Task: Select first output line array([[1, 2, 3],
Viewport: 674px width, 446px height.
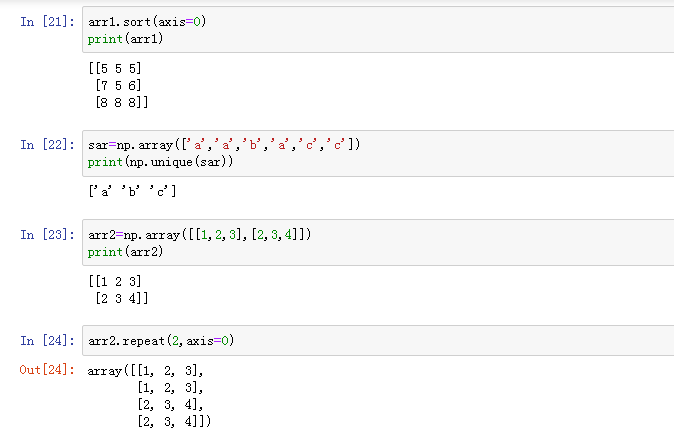Action: pyautogui.click(x=145, y=370)
